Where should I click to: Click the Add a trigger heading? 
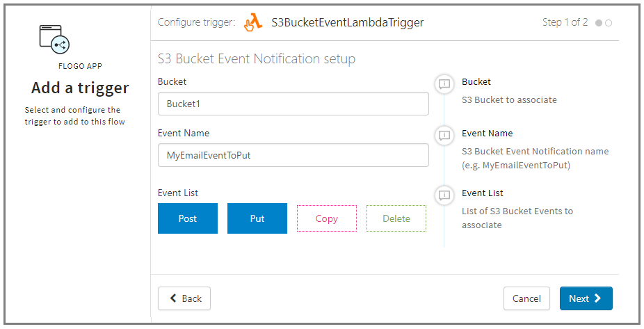point(80,88)
